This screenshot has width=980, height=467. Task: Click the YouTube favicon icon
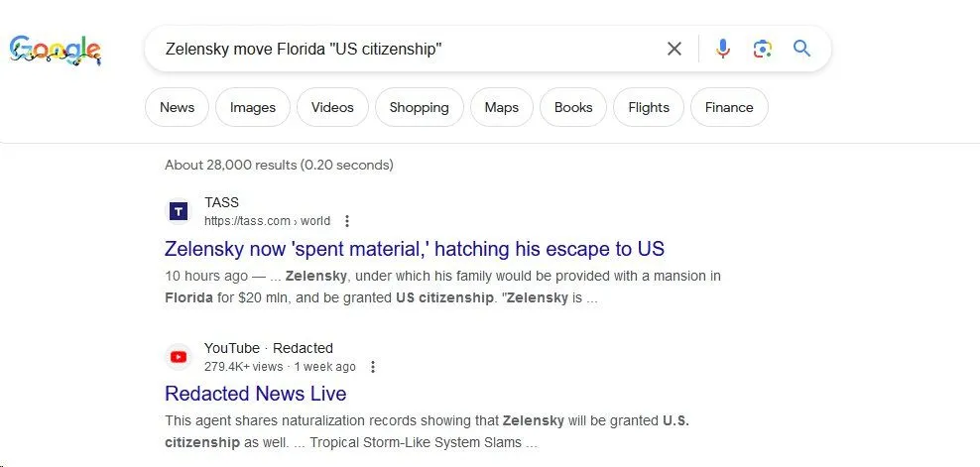click(x=178, y=357)
